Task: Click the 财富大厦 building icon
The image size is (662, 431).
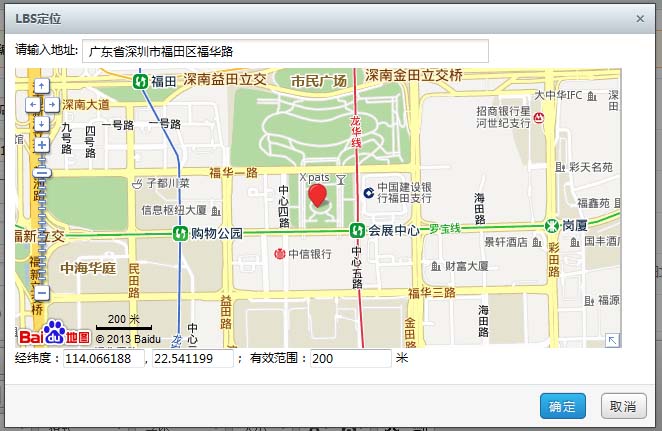Action: (x=436, y=266)
